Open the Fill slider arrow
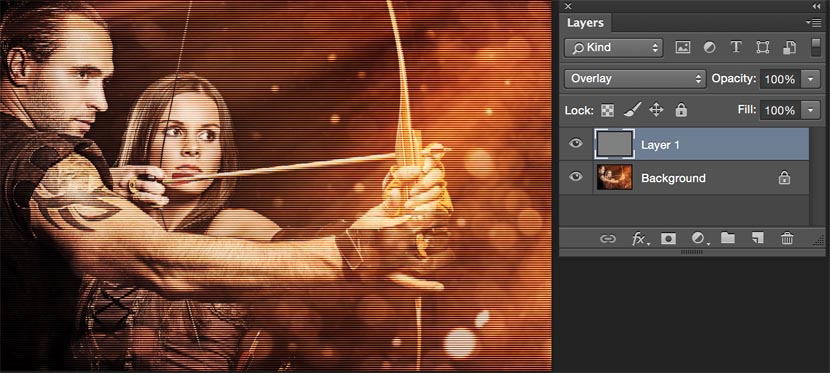This screenshot has height=373, width=830. [x=810, y=110]
